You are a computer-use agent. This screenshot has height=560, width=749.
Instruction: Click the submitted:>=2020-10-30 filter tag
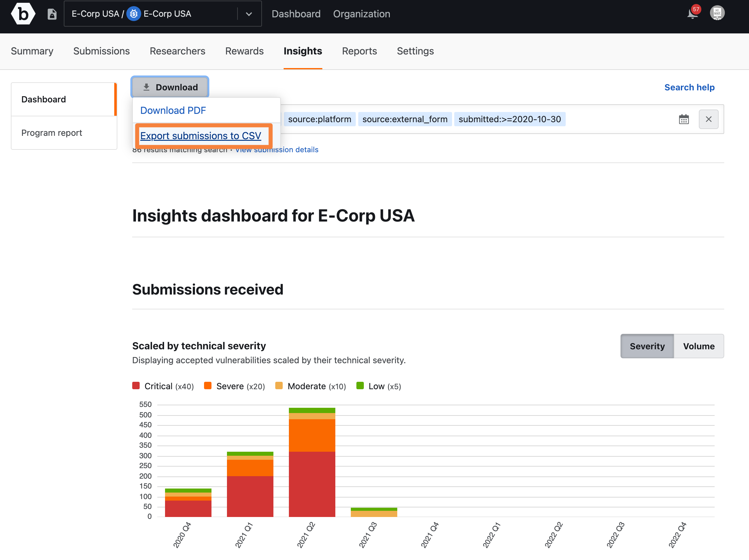click(x=510, y=119)
